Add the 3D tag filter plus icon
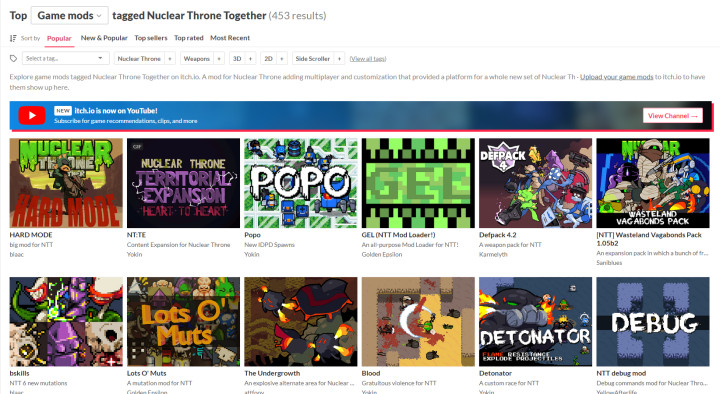720x394 pixels. click(250, 58)
